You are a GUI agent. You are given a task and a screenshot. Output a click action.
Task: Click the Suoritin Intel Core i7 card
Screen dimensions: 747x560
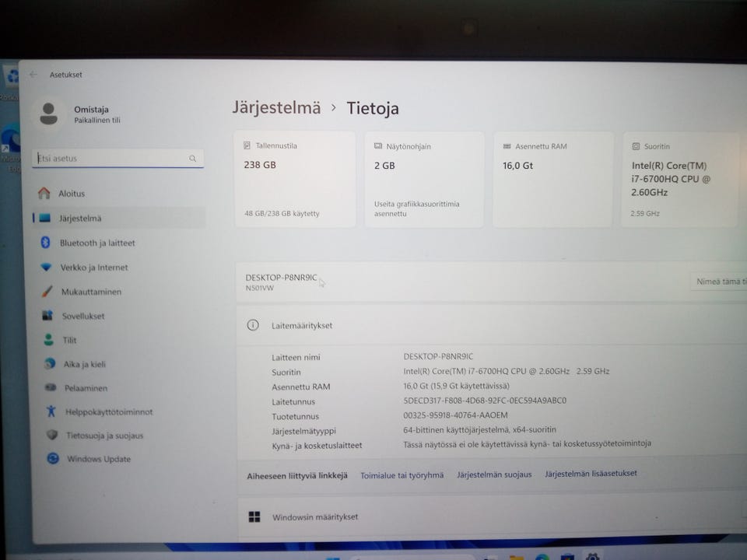[x=682, y=180]
